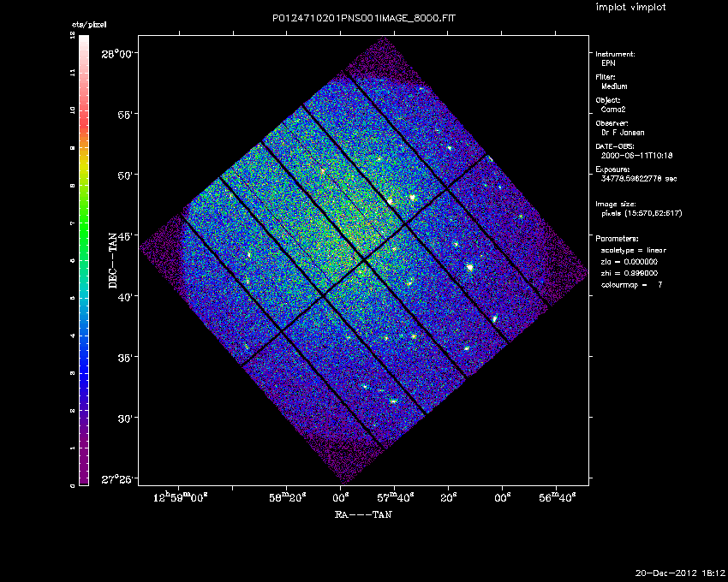Select the 'zhi = 0.999000' parameter
Viewport: 728px width, 582px height.
coord(630,273)
